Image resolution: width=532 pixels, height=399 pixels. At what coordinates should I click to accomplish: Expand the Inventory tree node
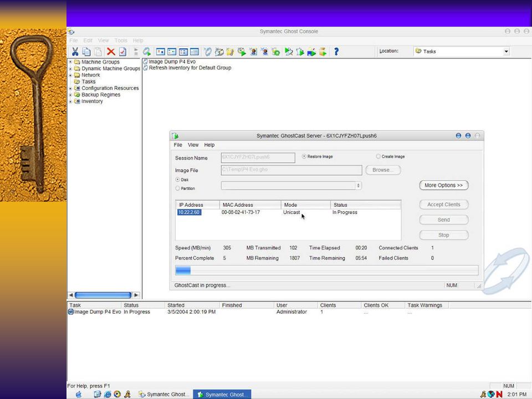pyautogui.click(x=70, y=101)
